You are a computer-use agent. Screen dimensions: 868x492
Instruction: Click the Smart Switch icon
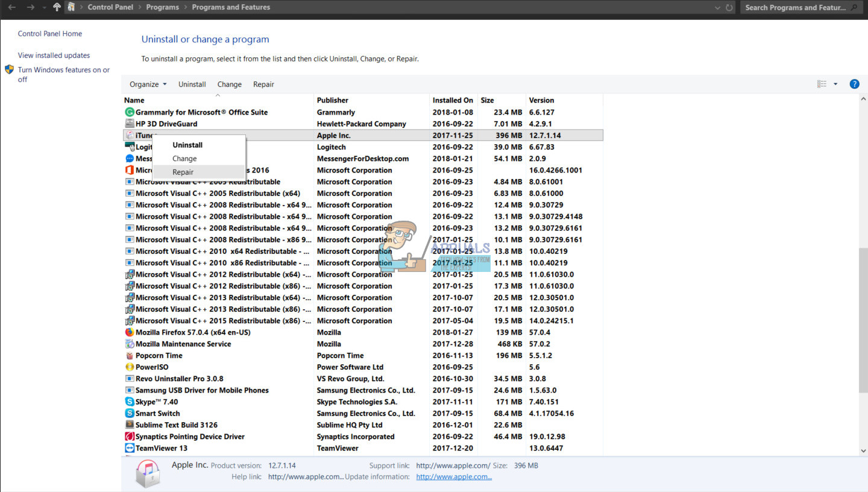tap(129, 414)
